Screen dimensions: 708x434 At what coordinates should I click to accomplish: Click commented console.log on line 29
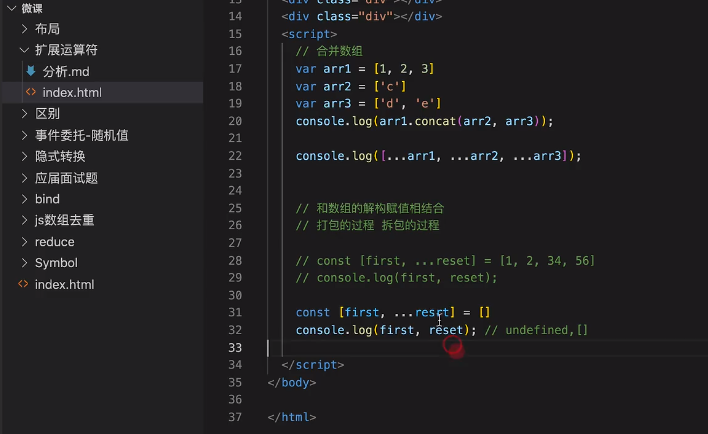[x=396, y=278]
